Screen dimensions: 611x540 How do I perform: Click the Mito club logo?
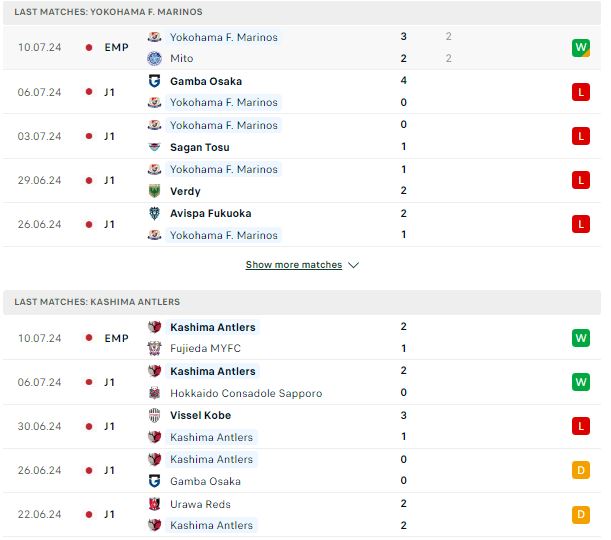[x=154, y=58]
